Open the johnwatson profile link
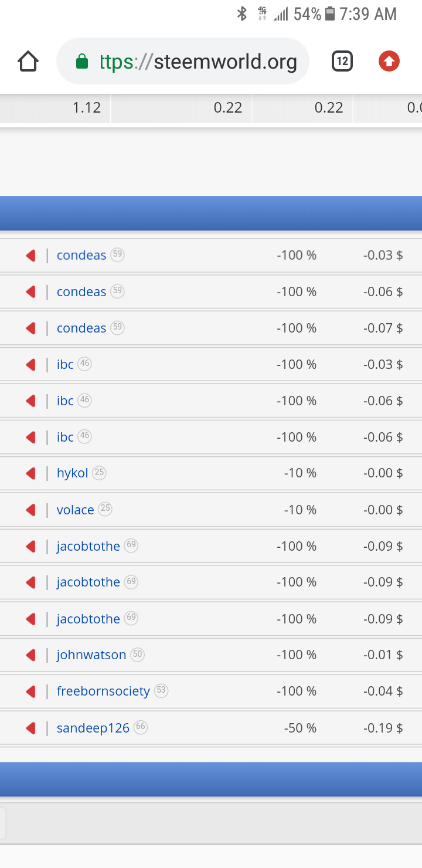 [91, 655]
